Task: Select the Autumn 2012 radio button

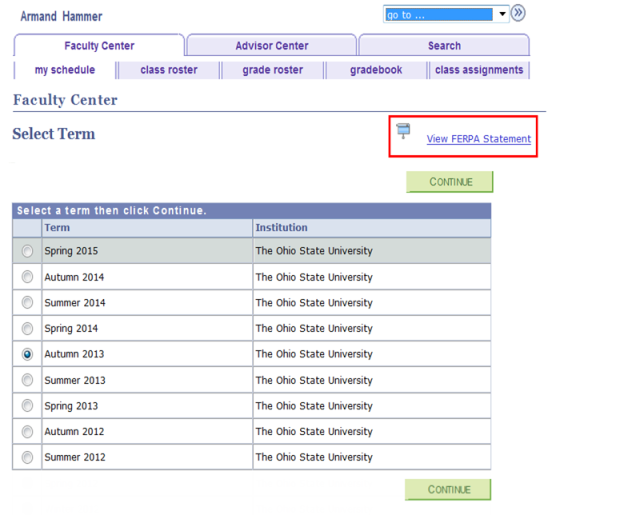Action: click(x=27, y=431)
